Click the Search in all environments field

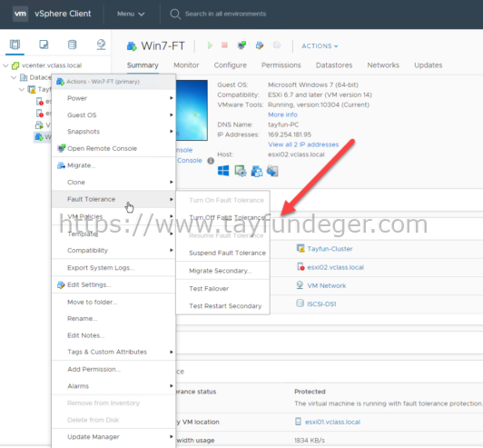[225, 14]
